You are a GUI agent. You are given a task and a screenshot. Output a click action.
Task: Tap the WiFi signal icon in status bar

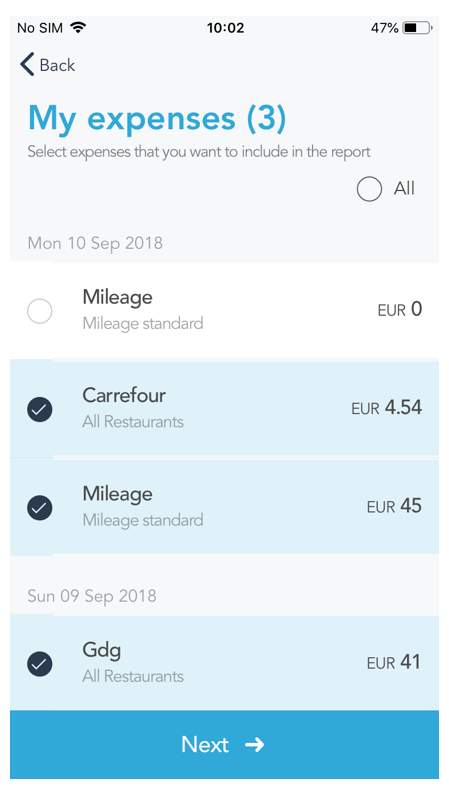(x=78, y=27)
